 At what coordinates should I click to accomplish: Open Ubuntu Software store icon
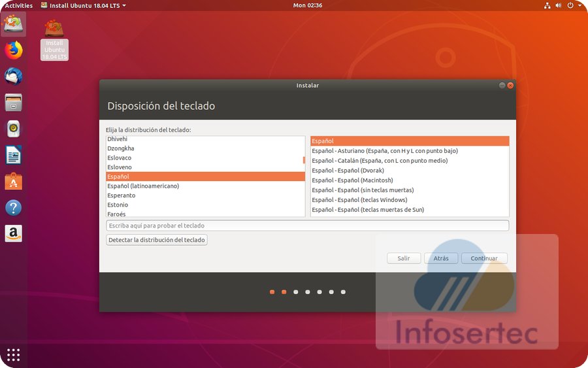pos(13,182)
